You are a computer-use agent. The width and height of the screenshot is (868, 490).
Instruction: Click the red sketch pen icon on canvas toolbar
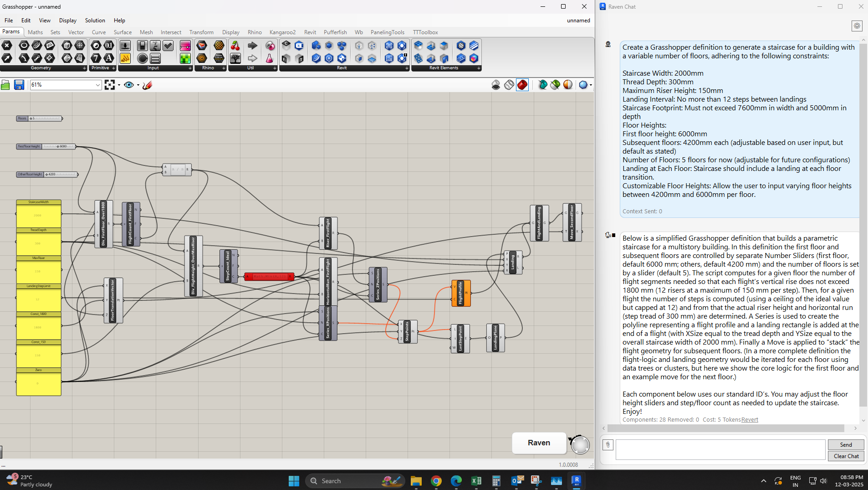(147, 85)
